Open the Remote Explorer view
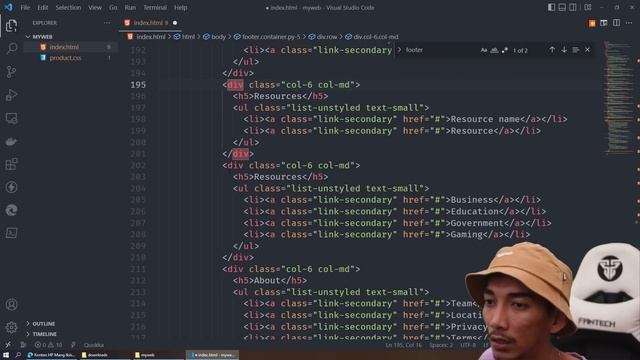The width and height of the screenshot is (640, 360). pyautogui.click(x=11, y=118)
